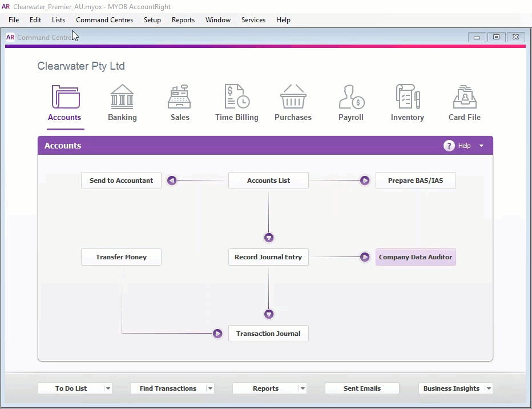
Task: Click the Reports button in bottom bar
Action: [265, 388]
